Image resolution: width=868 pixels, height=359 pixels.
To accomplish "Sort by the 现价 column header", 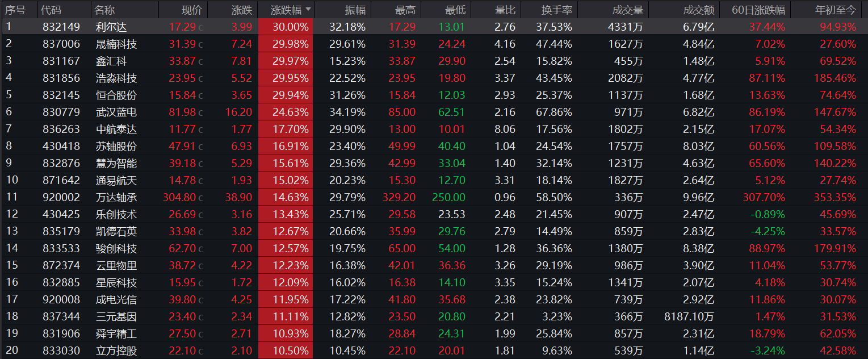I will click(x=191, y=10).
